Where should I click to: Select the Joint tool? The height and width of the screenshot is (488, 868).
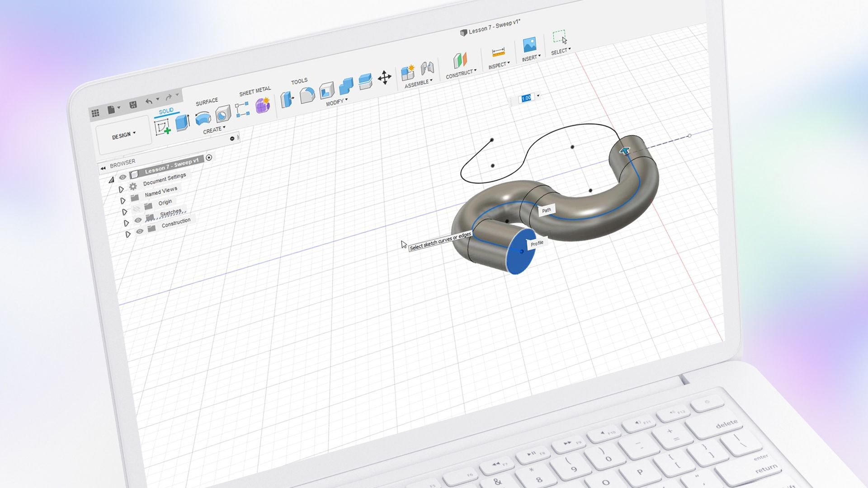pos(427,68)
